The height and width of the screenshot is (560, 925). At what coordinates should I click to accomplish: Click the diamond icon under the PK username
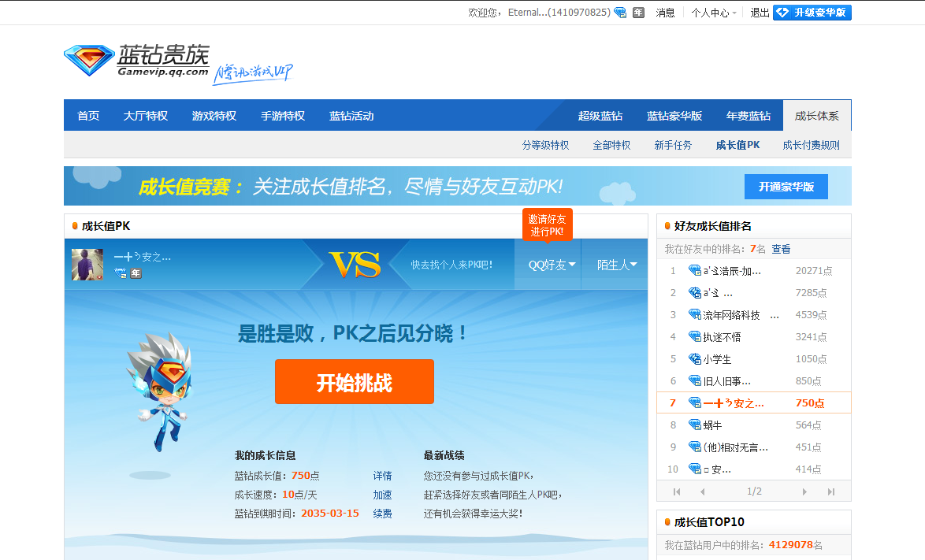(x=121, y=273)
